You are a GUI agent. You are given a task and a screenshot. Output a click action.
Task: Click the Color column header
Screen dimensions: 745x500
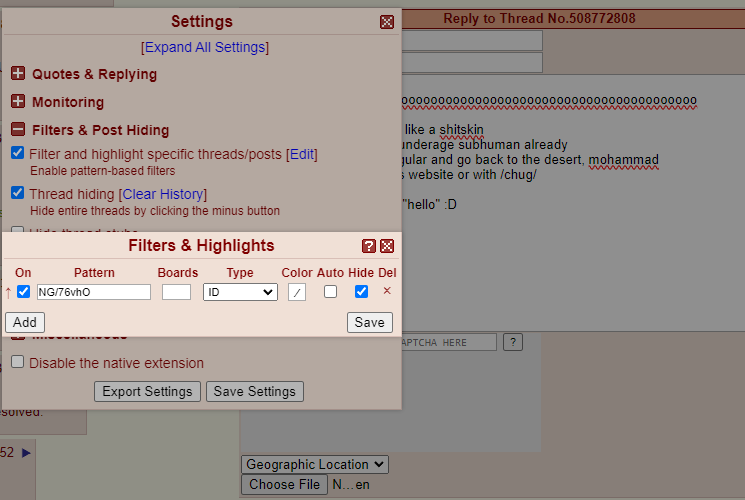point(297,272)
